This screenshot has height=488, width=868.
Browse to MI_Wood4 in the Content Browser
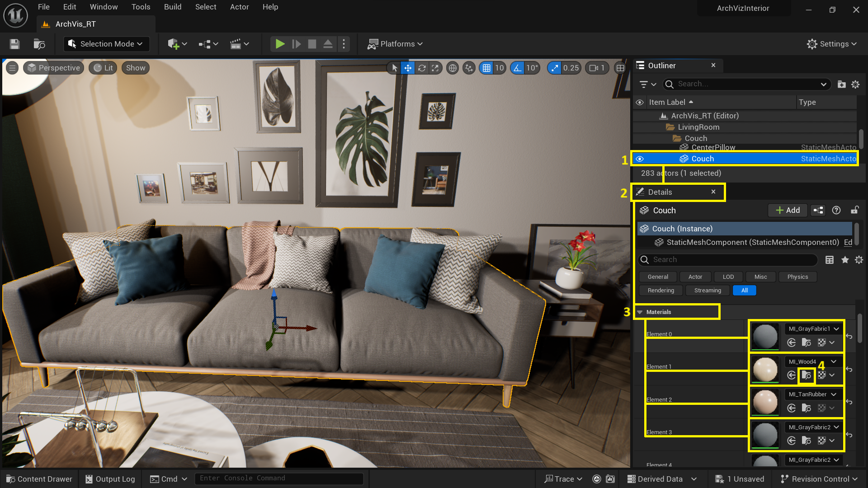pos(807,375)
